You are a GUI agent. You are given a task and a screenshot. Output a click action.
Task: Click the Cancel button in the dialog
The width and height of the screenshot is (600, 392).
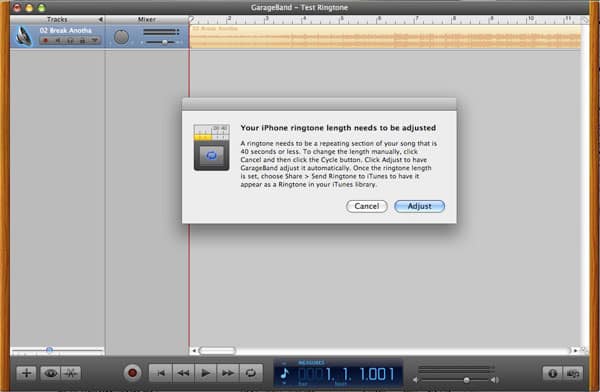[367, 206]
